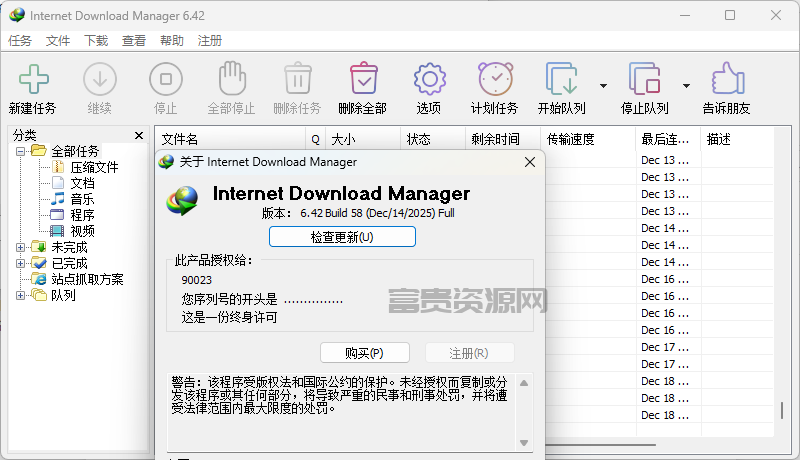Sort by the 剩余时间 column header
Image resolution: width=800 pixels, height=460 pixels.
tap(503, 139)
